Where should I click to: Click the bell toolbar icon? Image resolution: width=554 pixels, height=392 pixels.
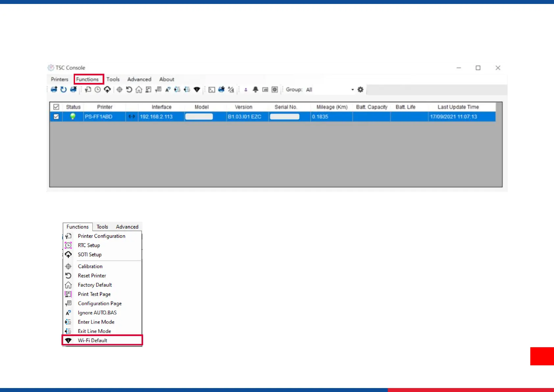255,90
